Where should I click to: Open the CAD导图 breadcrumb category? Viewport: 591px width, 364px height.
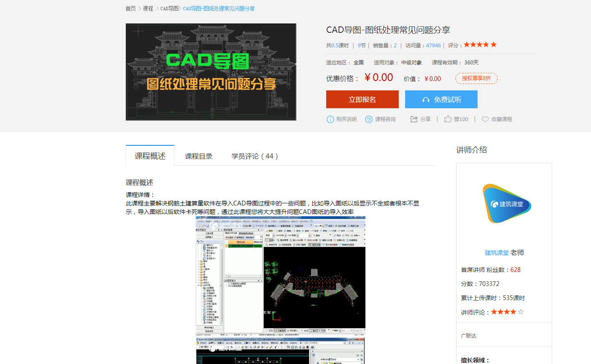[169, 9]
